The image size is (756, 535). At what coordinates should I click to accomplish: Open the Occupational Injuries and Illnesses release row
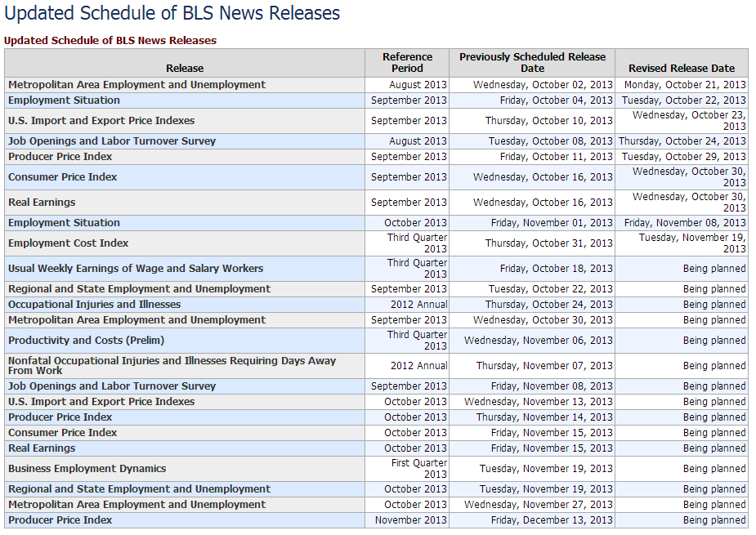[x=94, y=305]
